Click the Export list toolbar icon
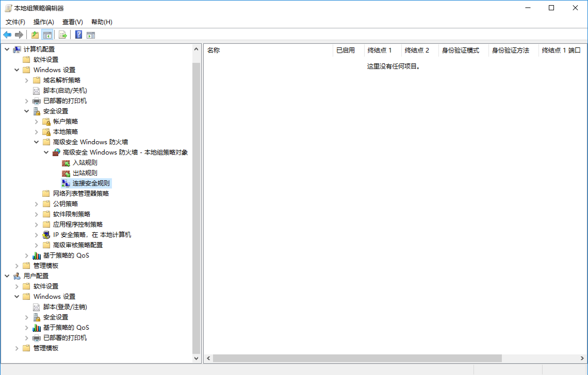The image size is (588, 375). [x=63, y=35]
